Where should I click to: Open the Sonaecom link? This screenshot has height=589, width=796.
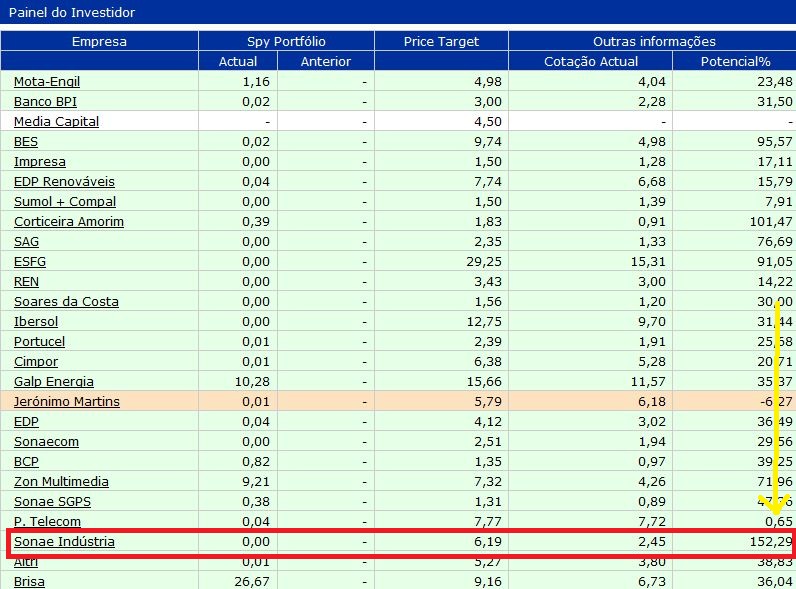coord(46,441)
